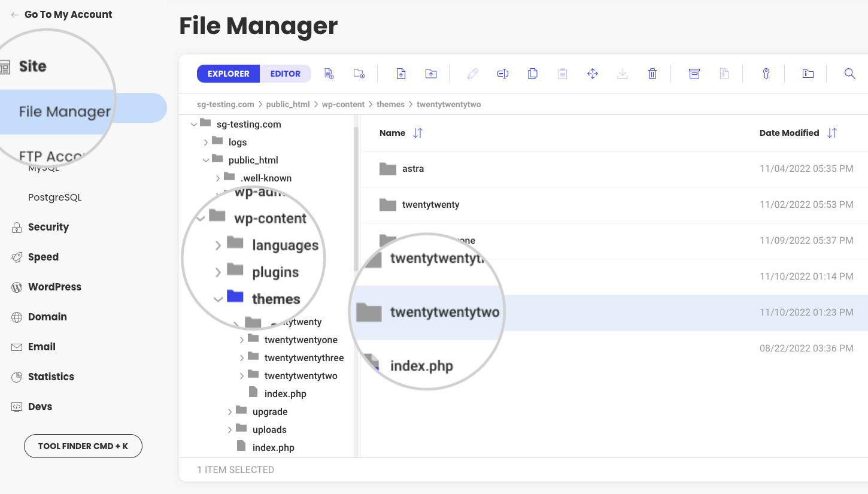
Task: Click the folder info icon
Action: [x=808, y=74]
